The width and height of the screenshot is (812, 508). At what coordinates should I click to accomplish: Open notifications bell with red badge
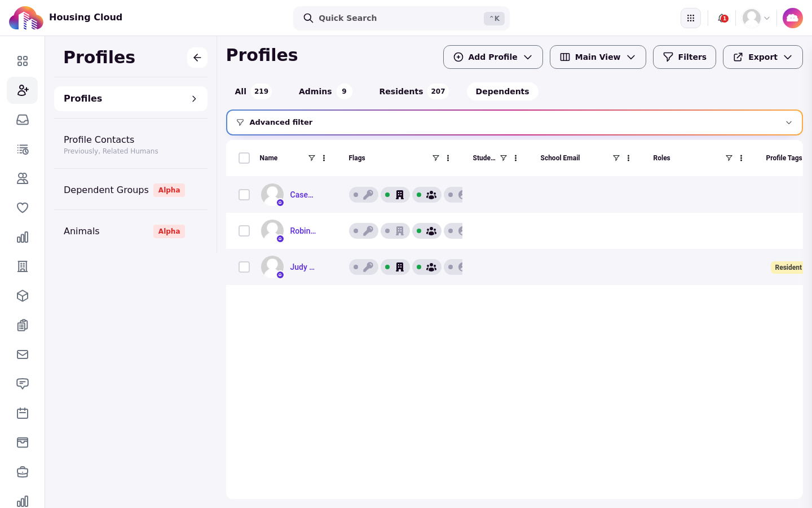coord(722,18)
